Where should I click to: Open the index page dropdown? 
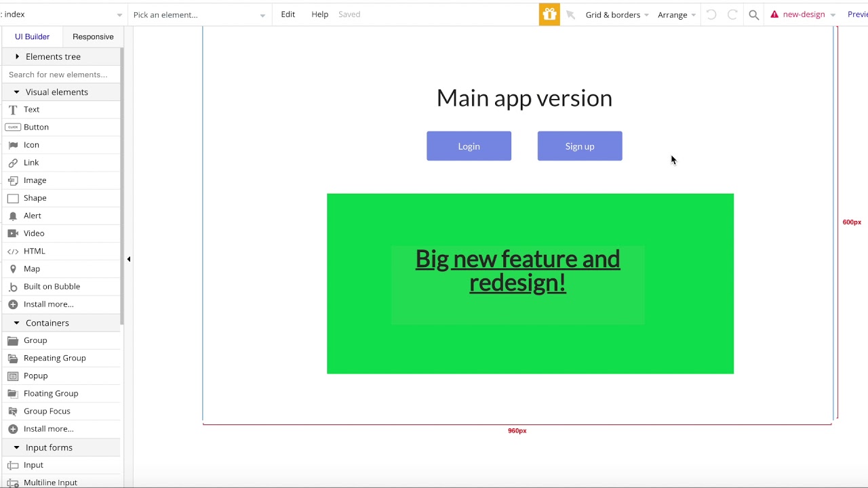62,14
